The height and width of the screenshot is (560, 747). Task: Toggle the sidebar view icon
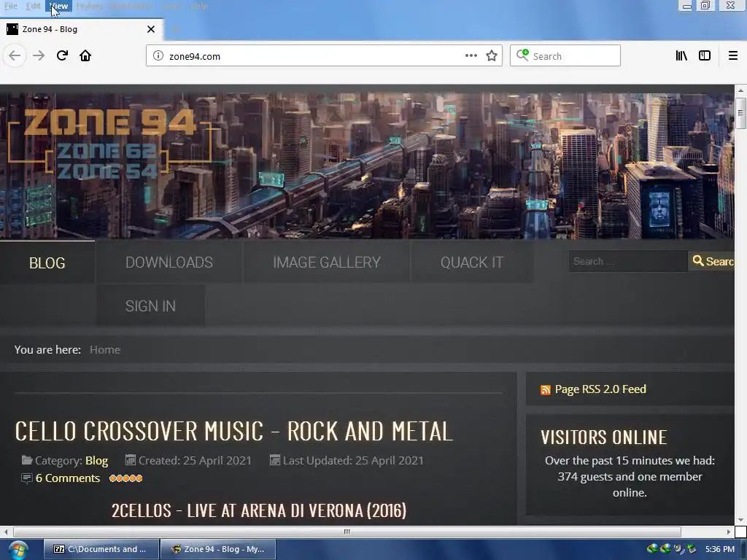[x=705, y=55]
